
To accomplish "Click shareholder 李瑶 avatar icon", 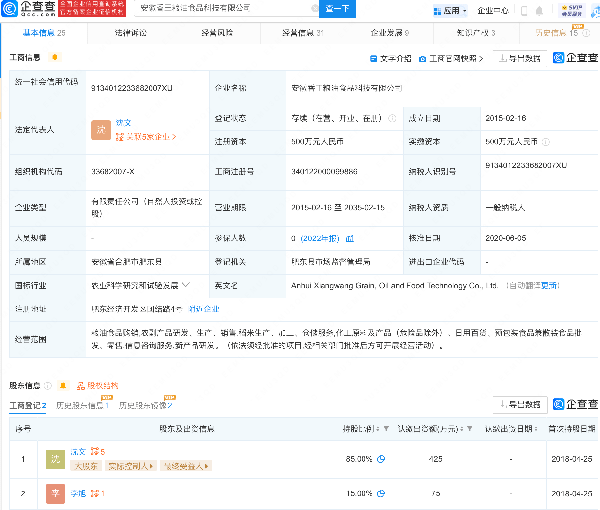I will point(56,494).
